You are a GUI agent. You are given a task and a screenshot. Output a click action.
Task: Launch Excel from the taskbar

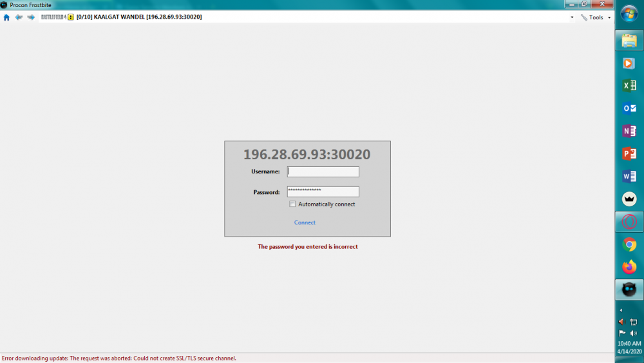[629, 86]
